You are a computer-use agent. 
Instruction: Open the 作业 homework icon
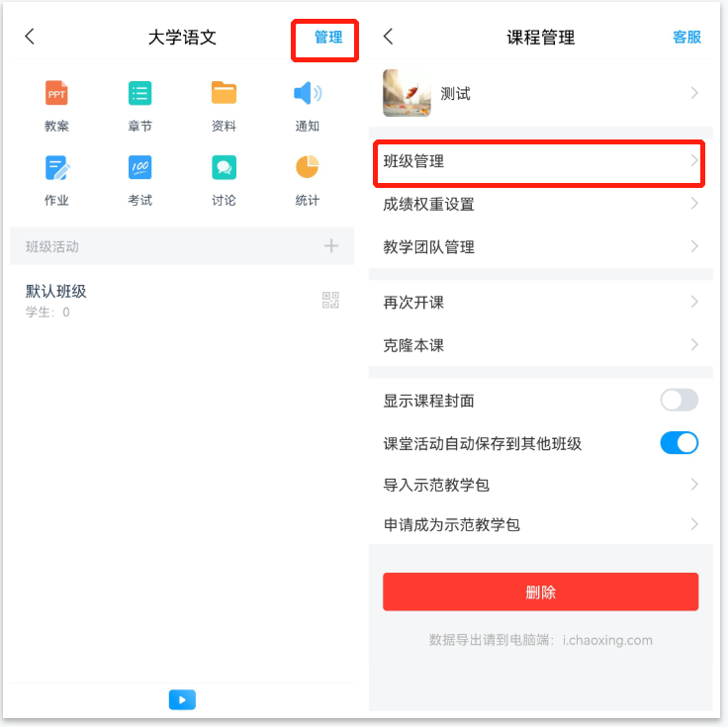tap(57, 167)
